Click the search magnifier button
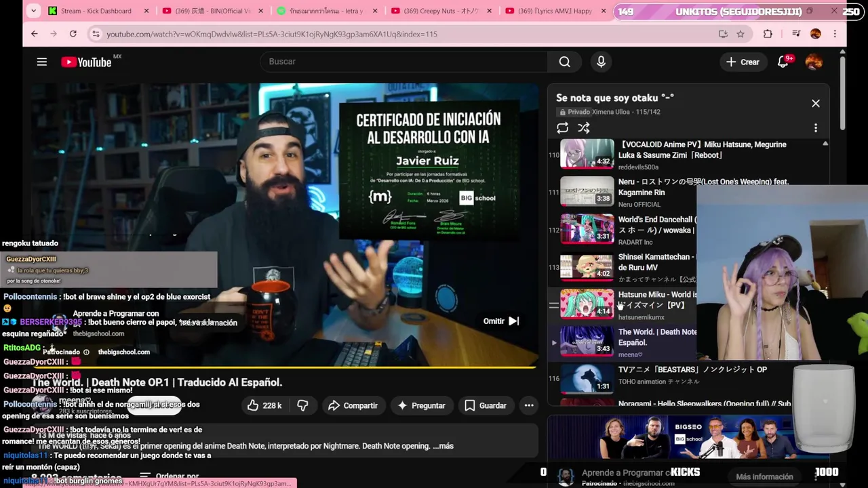The width and height of the screenshot is (868, 488). click(564, 62)
